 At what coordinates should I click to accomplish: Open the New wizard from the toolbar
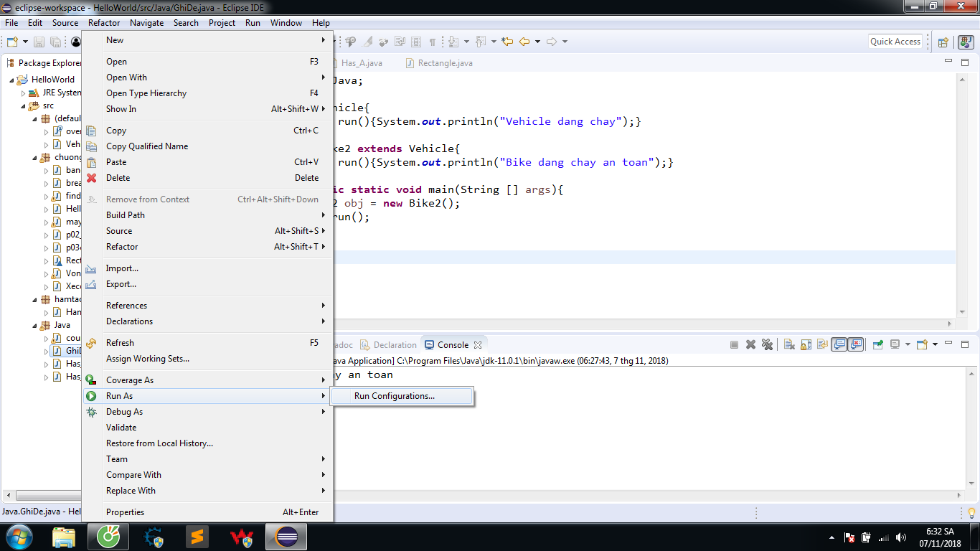(11, 41)
